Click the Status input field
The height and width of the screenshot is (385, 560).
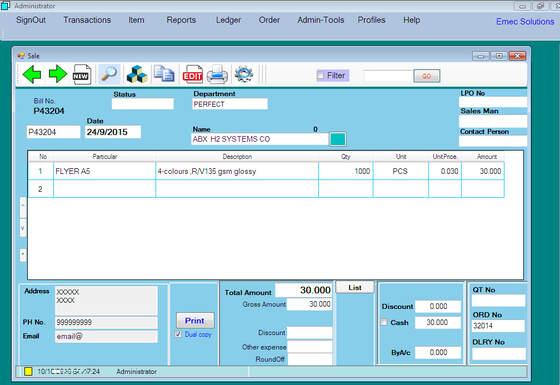pos(142,104)
